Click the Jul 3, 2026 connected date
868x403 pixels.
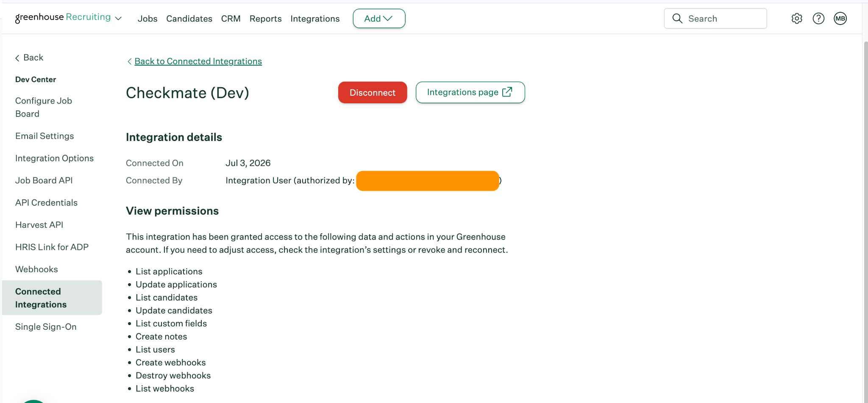[x=248, y=163]
